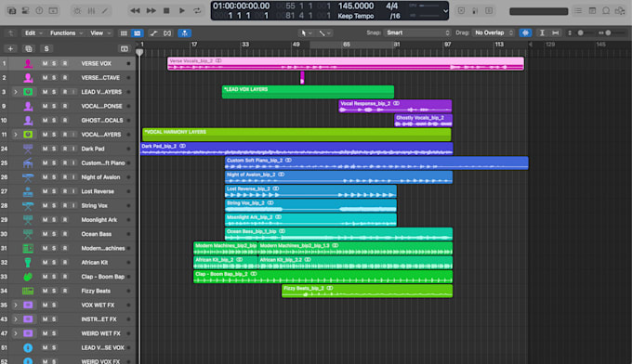Open the Library panel icon

[x=12, y=11]
